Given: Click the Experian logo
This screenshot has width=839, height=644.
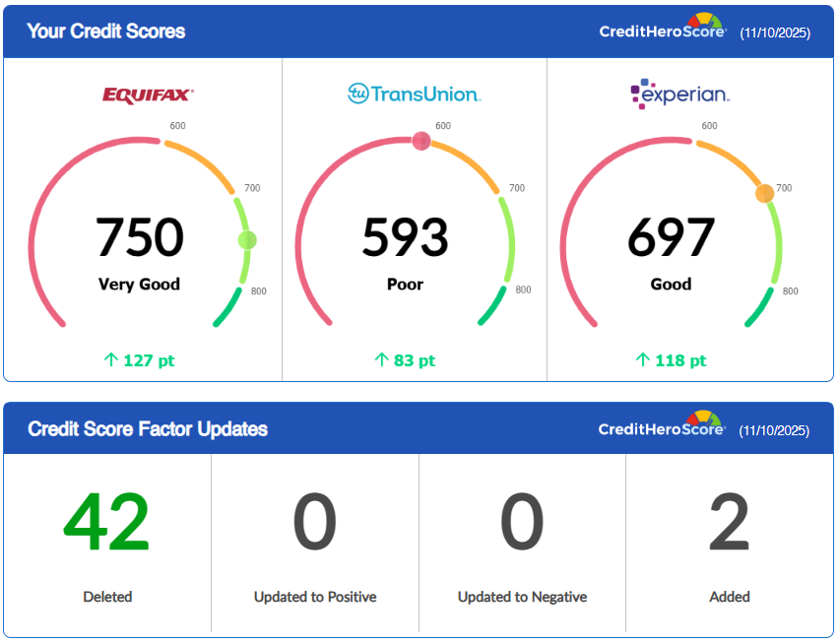Looking at the screenshot, I should pyautogui.click(x=679, y=94).
